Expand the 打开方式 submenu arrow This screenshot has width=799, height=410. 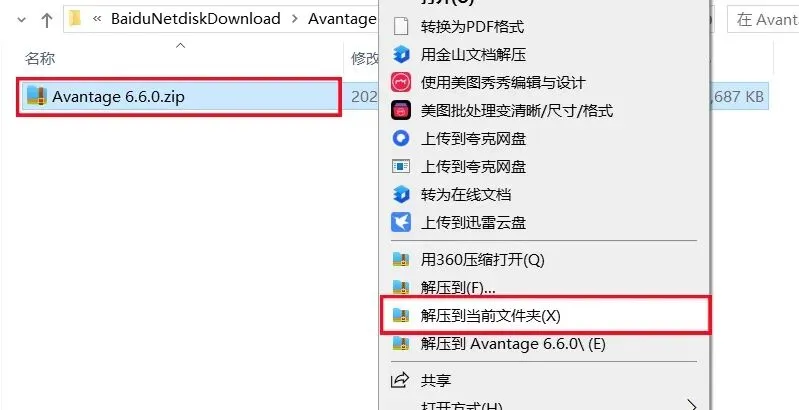tap(691, 405)
